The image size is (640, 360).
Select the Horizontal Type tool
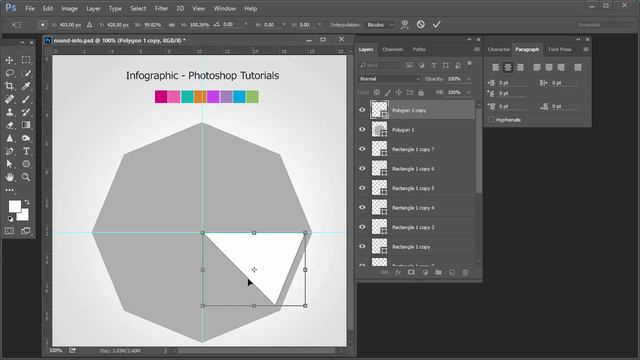click(x=26, y=151)
